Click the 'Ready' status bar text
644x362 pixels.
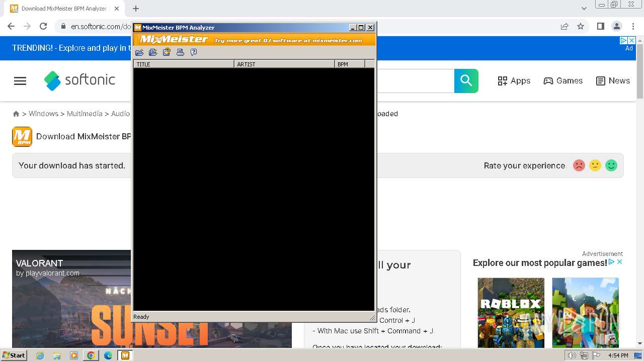(141, 317)
